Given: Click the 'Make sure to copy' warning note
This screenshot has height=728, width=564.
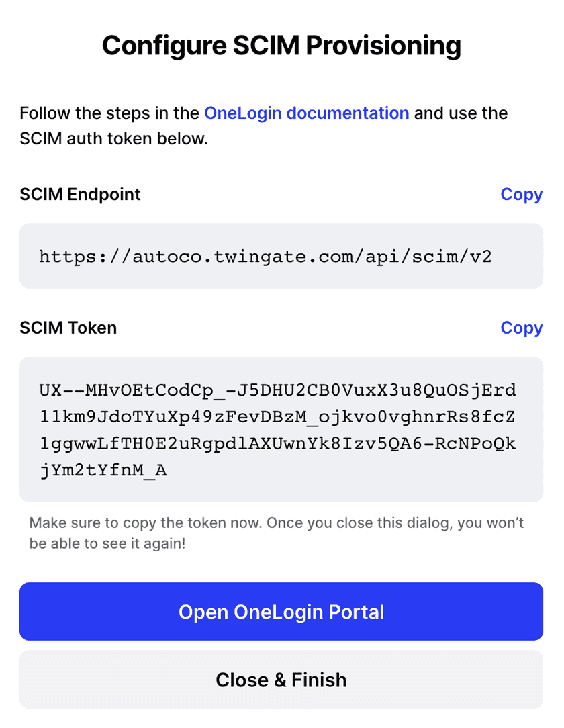Looking at the screenshot, I should [277, 522].
